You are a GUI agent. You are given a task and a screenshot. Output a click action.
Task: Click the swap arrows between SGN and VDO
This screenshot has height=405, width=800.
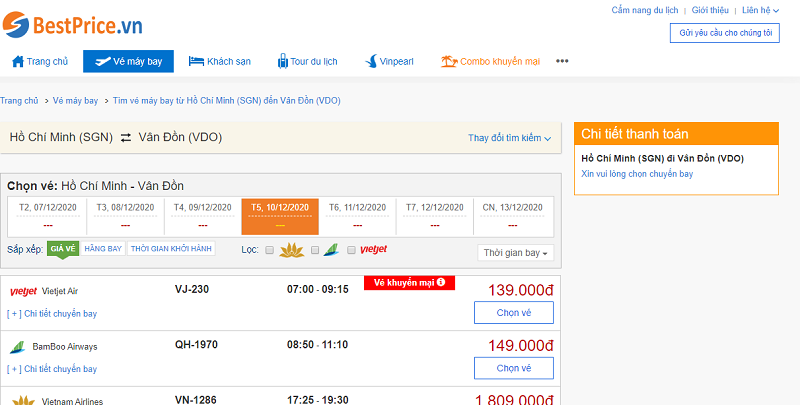pos(126,138)
